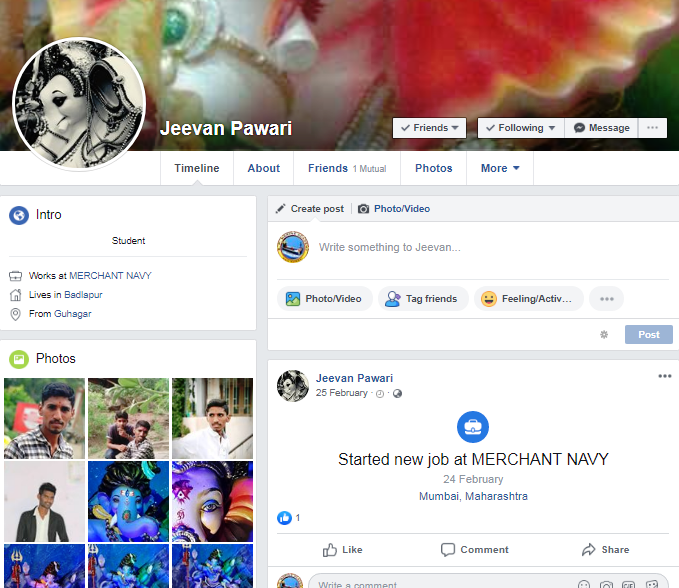Screen dimensions: 679x588
Task: Select the Photo/Video tab in composer
Action: [394, 209]
